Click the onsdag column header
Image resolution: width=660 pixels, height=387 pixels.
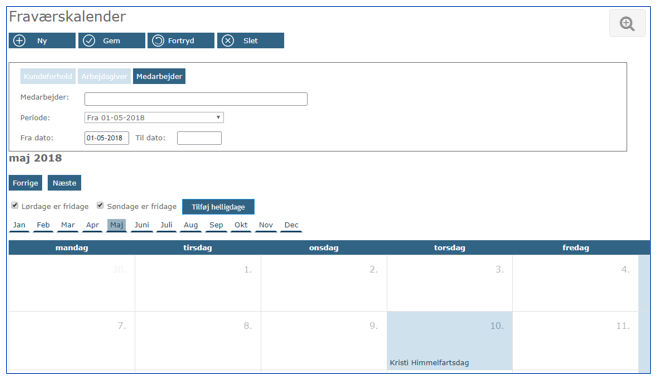coord(324,248)
